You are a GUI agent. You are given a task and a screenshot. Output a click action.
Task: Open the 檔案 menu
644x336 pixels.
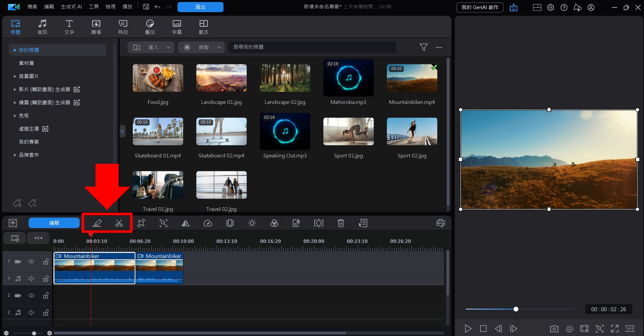tap(32, 7)
